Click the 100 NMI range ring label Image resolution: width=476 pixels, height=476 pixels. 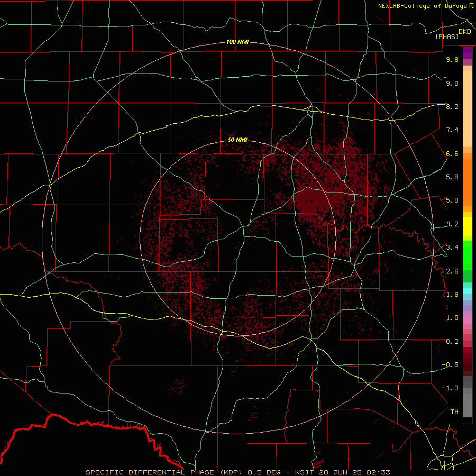tap(237, 42)
